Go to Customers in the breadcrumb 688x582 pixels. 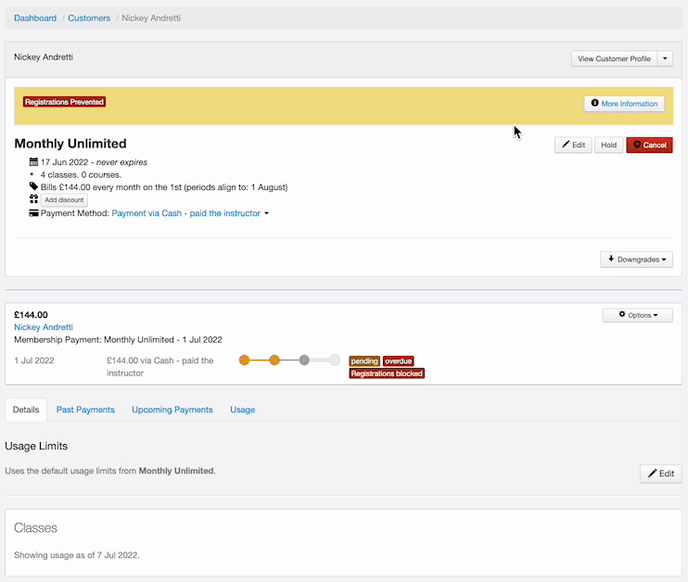pos(89,18)
